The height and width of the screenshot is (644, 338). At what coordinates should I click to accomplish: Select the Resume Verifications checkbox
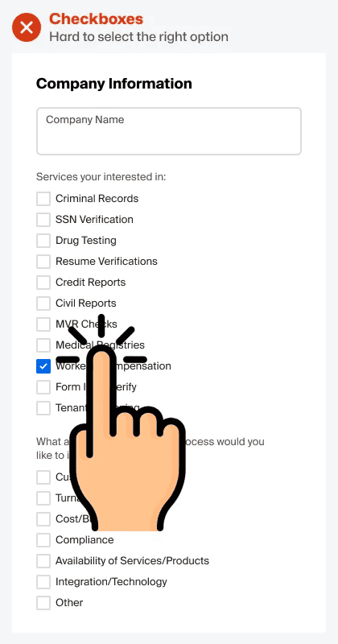click(43, 262)
